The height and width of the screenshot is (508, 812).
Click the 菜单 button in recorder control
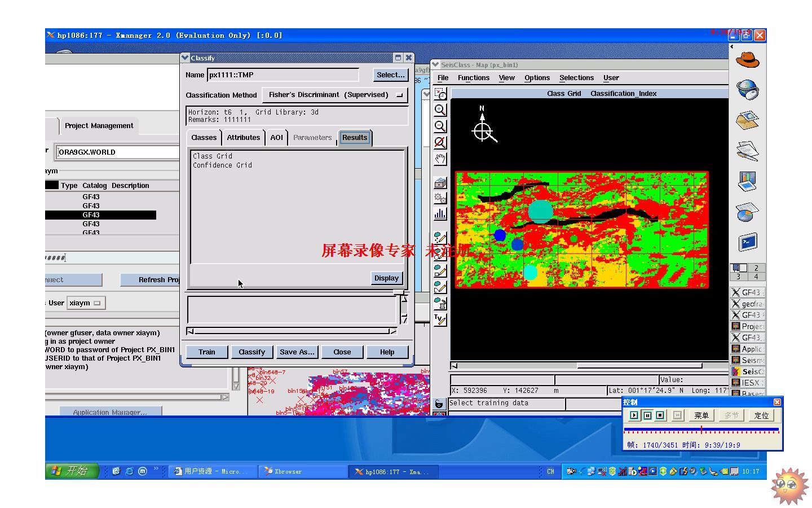click(x=701, y=415)
